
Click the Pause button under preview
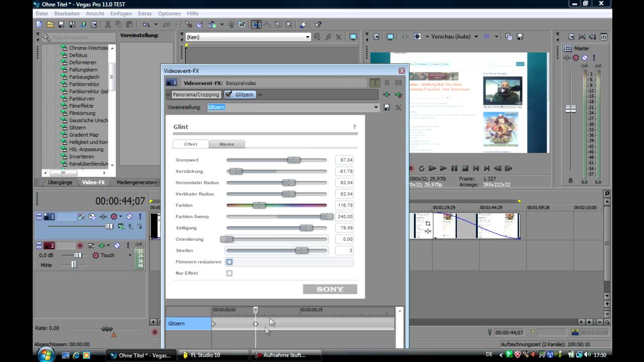pos(454,168)
